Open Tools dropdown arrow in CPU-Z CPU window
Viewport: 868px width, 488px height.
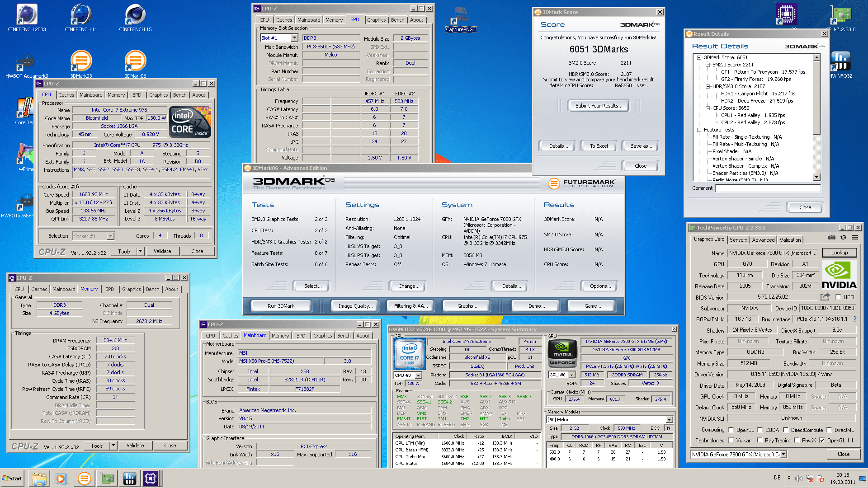click(x=140, y=251)
